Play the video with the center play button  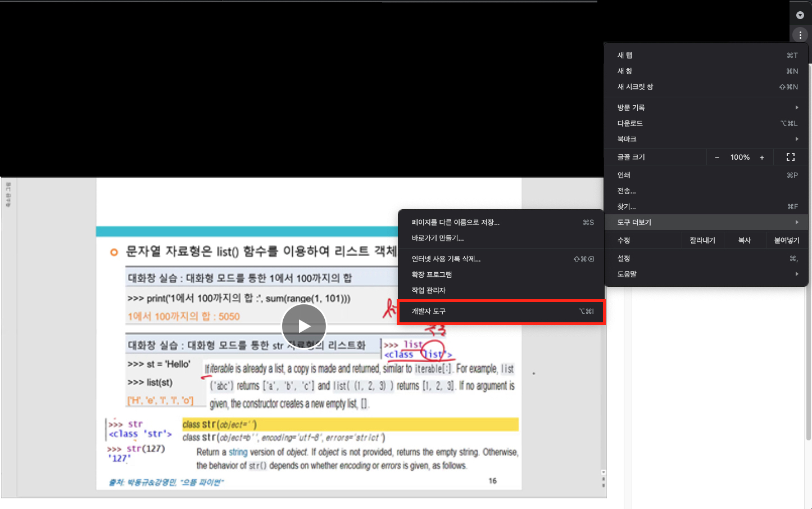304,326
